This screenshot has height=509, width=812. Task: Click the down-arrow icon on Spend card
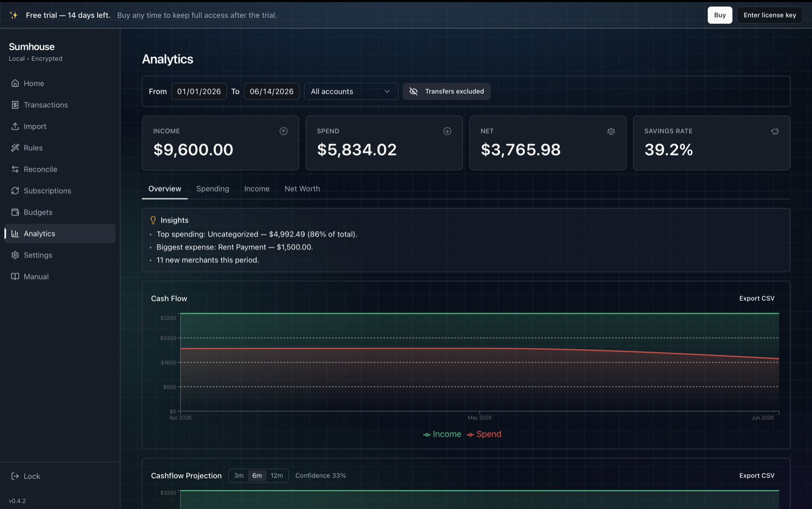coord(447,131)
